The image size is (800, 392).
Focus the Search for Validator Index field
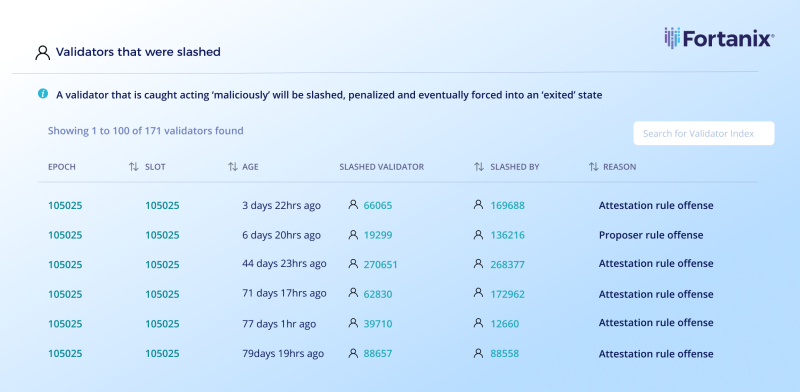click(x=704, y=133)
